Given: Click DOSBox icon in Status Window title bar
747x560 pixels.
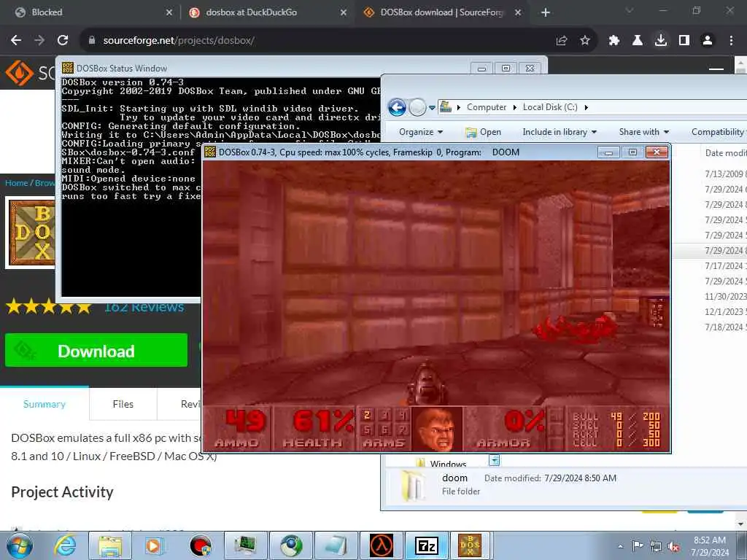Looking at the screenshot, I should 68,68.
